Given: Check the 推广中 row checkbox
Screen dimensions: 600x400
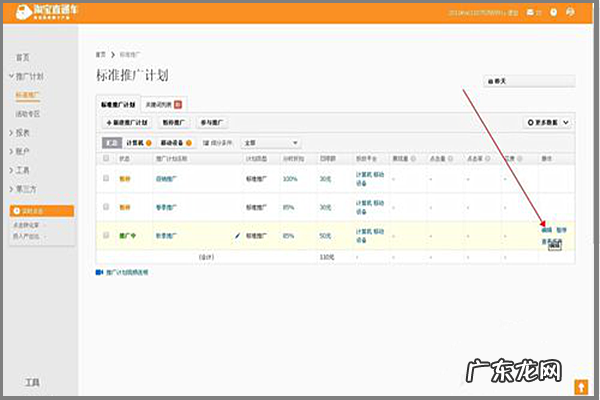Looking at the screenshot, I should coord(106,235).
